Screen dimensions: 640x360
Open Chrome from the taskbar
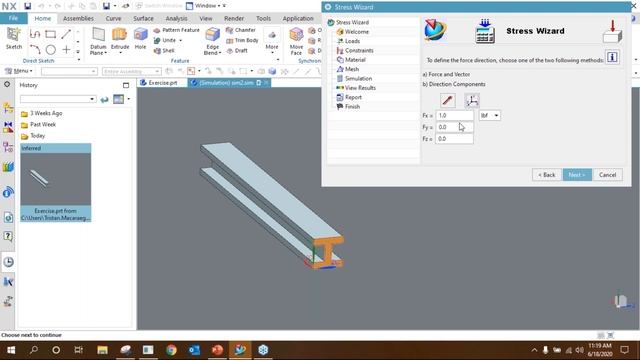[x=171, y=350]
